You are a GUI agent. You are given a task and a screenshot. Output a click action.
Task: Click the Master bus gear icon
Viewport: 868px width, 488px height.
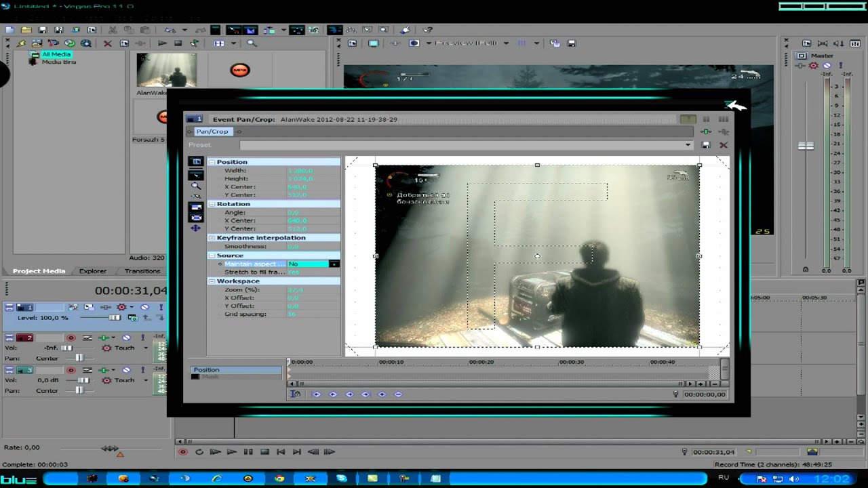814,66
